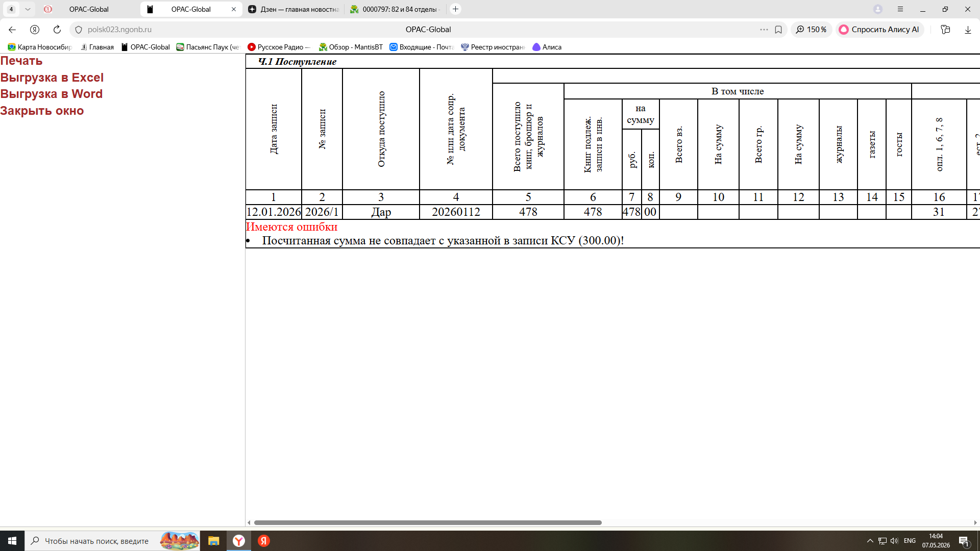Go back using the browser back arrow
The width and height of the screenshot is (980, 551).
click(12, 30)
